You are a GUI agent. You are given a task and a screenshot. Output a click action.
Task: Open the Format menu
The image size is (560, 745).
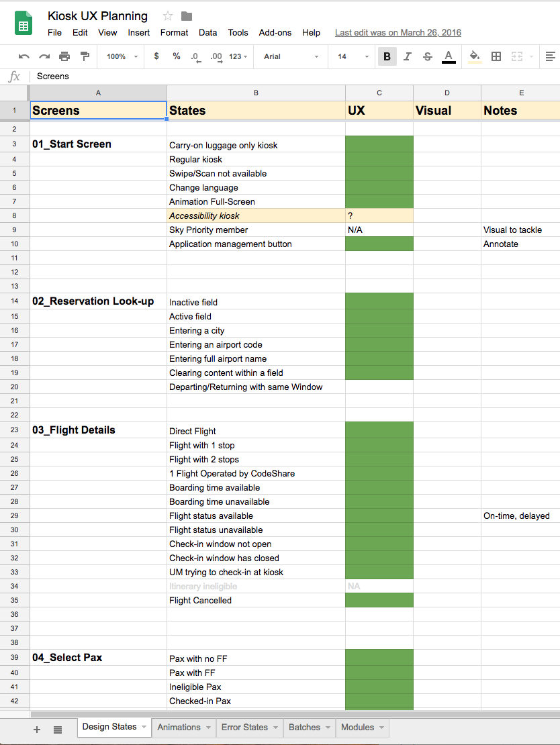[174, 32]
